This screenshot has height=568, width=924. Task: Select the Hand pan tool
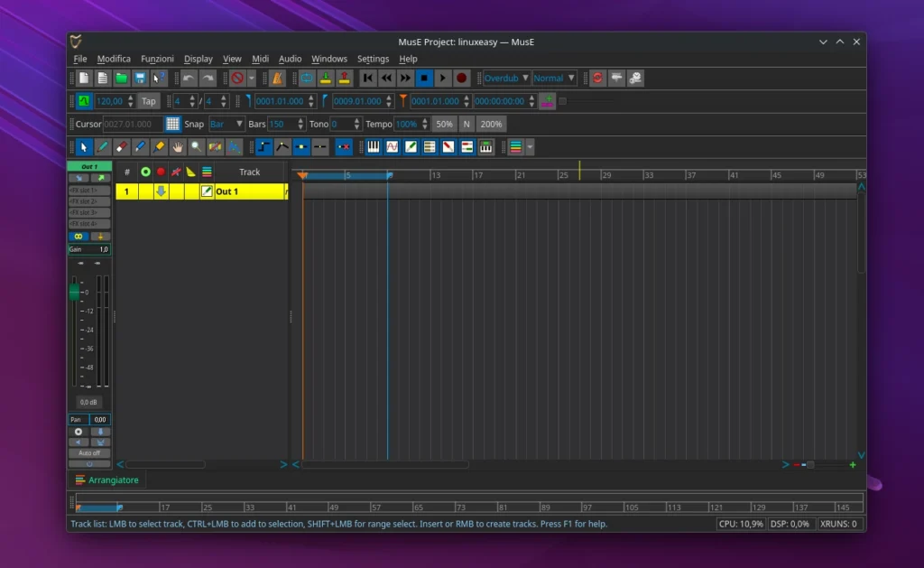tap(177, 147)
